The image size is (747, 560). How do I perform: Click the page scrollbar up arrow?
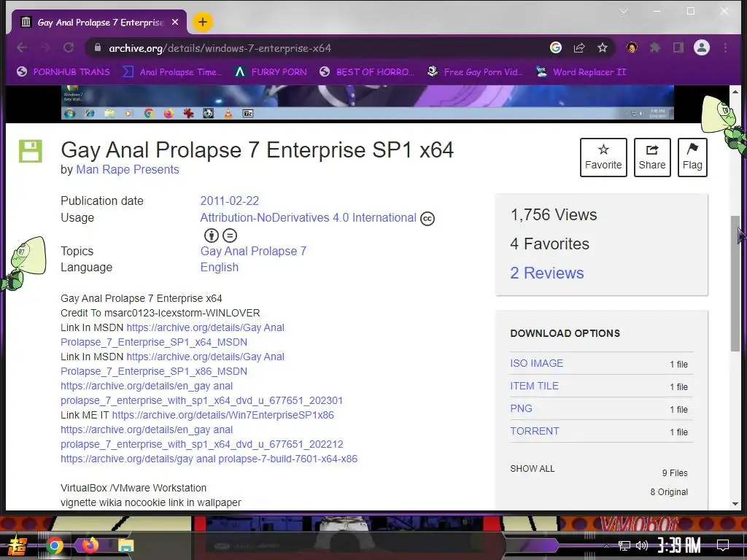735,91
